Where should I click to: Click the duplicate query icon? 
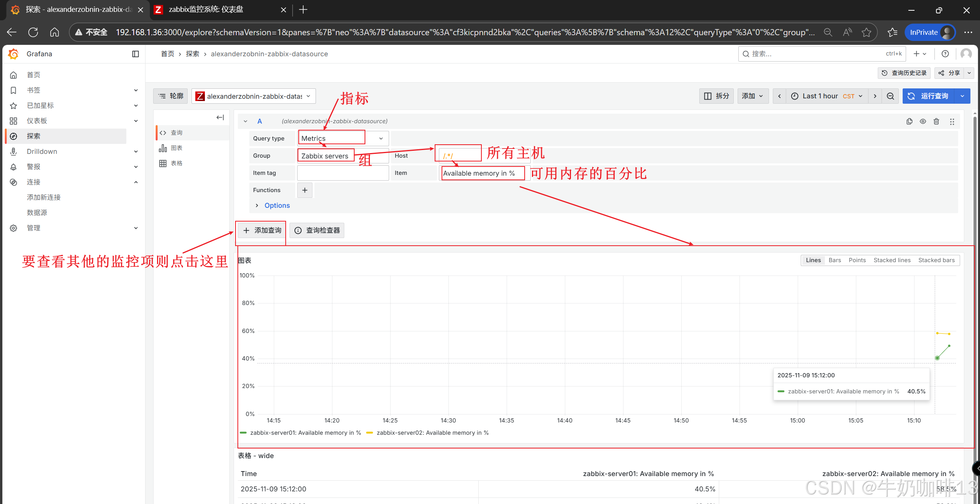[909, 121]
